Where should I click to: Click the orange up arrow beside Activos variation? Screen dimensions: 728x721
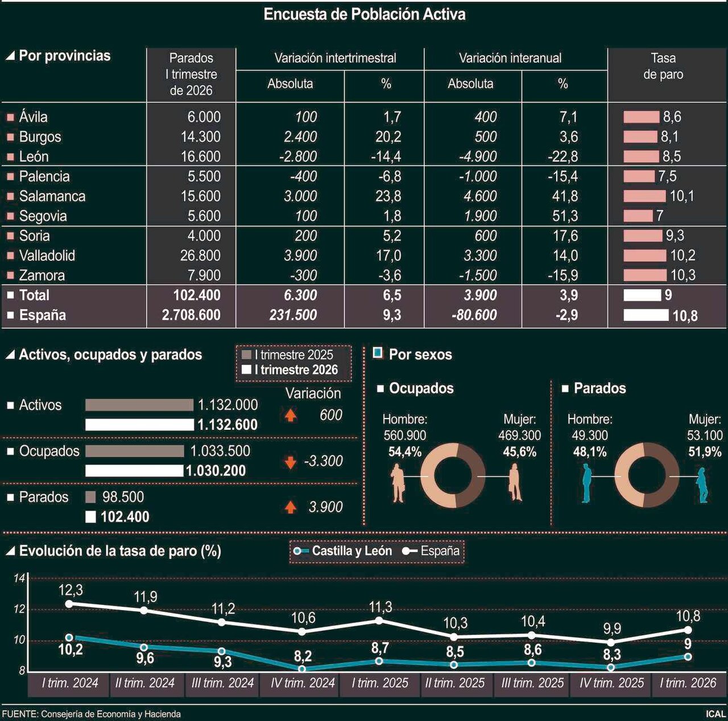pos(291,415)
